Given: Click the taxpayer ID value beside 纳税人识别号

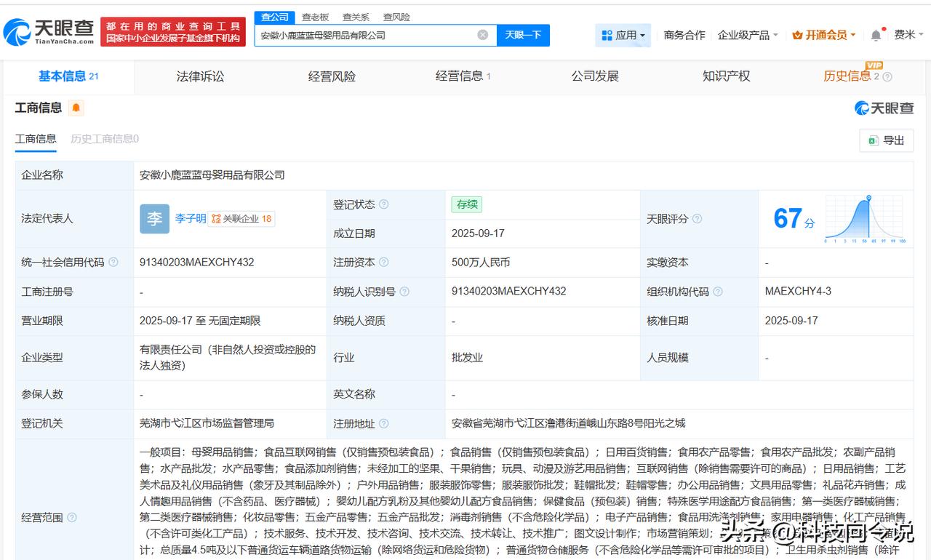Looking at the screenshot, I should click(x=509, y=292).
